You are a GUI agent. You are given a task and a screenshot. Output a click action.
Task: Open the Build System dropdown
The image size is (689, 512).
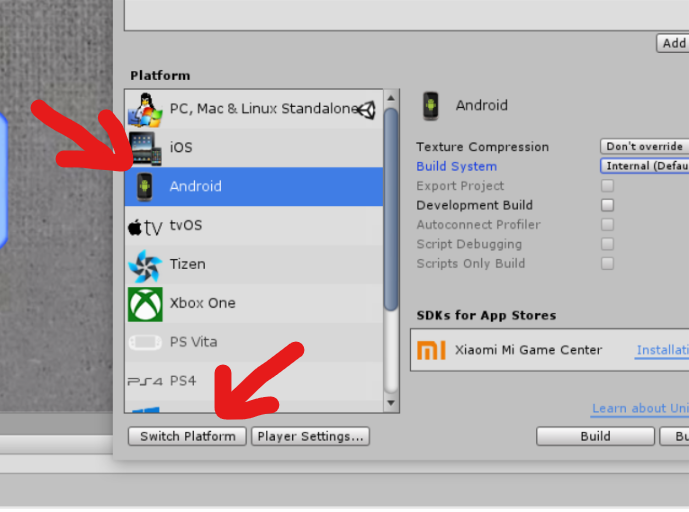pyautogui.click(x=644, y=166)
